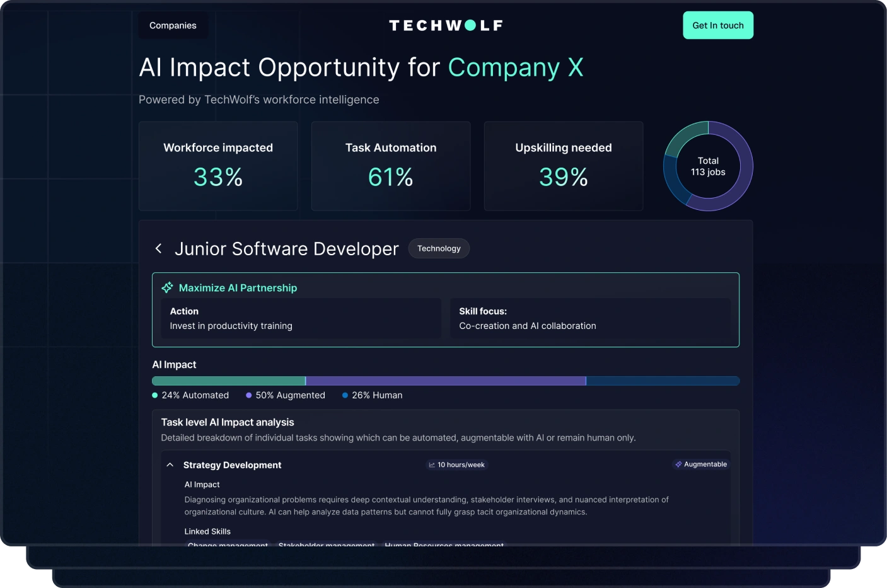Click the 50% Augmented legend dot
The height and width of the screenshot is (588, 887).
pos(249,395)
